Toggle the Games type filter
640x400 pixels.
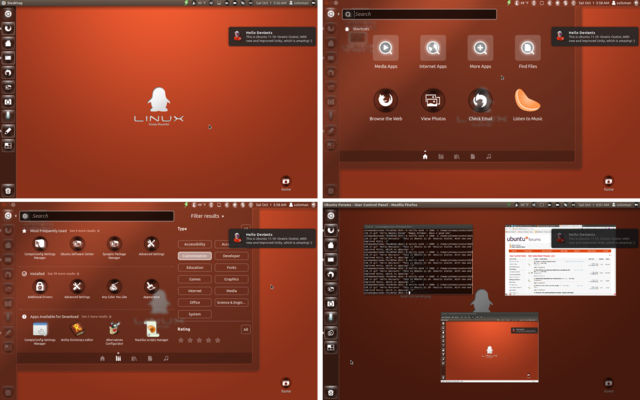point(195,279)
